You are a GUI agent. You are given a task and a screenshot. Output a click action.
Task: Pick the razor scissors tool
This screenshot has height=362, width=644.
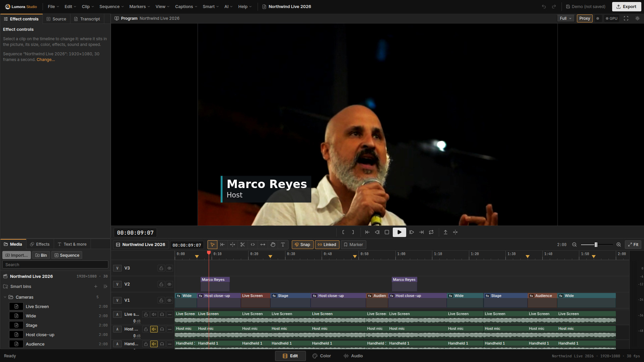(243, 245)
